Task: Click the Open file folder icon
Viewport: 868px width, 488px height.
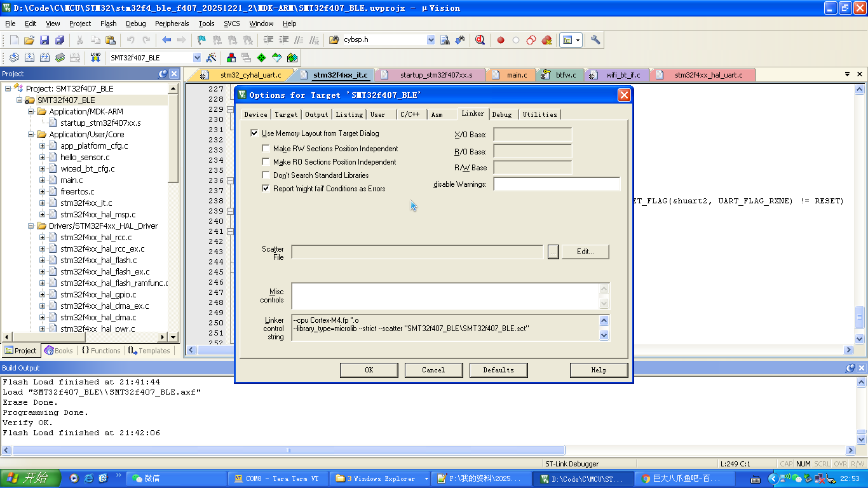Action: pyautogui.click(x=29, y=40)
